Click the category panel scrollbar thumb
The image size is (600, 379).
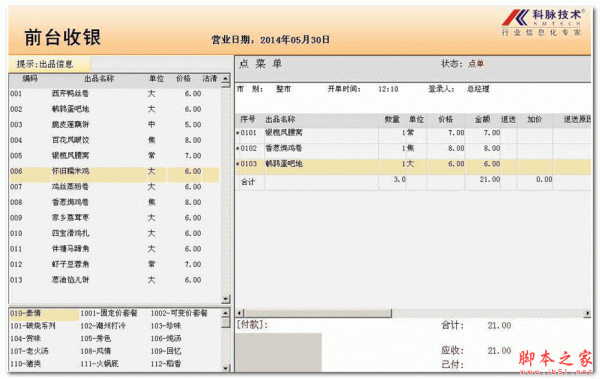225,322
